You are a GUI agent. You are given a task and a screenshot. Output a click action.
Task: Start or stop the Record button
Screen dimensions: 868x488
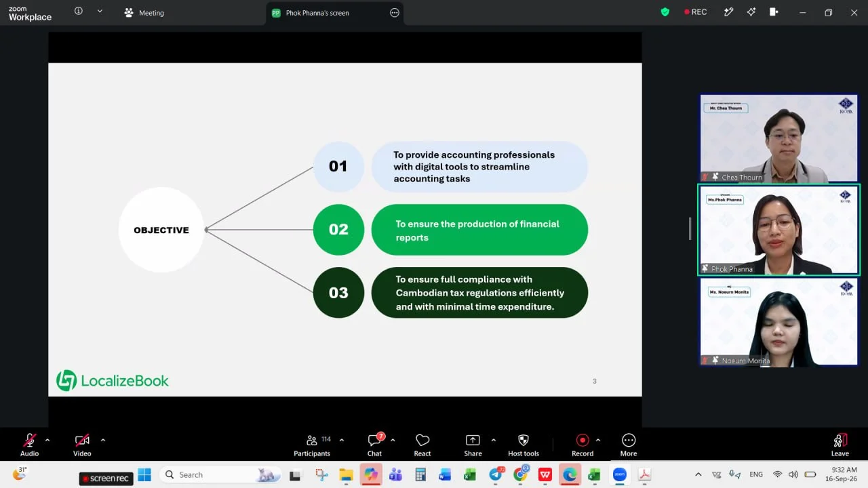tap(582, 441)
